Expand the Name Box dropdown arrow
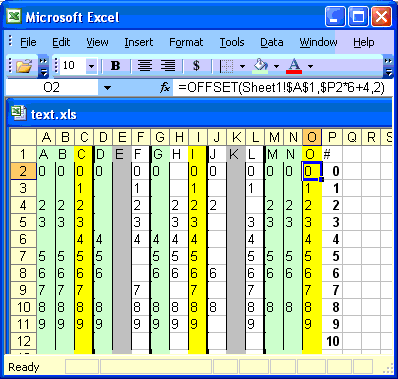Viewport: 398px width, 379px height. click(107, 88)
